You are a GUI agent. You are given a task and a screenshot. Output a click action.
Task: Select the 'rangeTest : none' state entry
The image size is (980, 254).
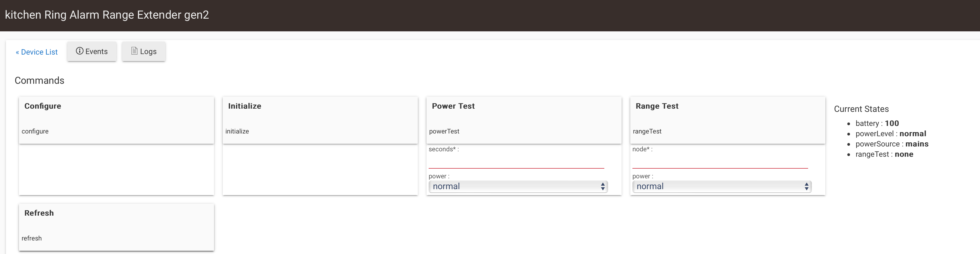click(x=884, y=154)
